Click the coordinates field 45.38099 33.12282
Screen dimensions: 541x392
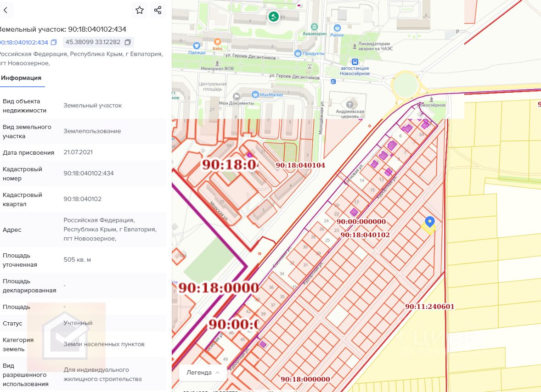coord(98,42)
